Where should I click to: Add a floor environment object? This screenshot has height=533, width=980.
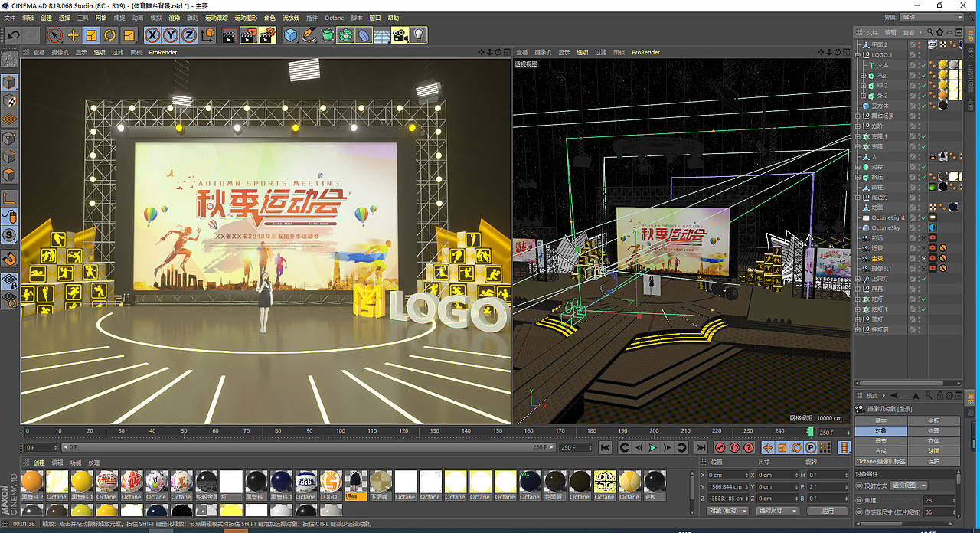pyautogui.click(x=382, y=35)
